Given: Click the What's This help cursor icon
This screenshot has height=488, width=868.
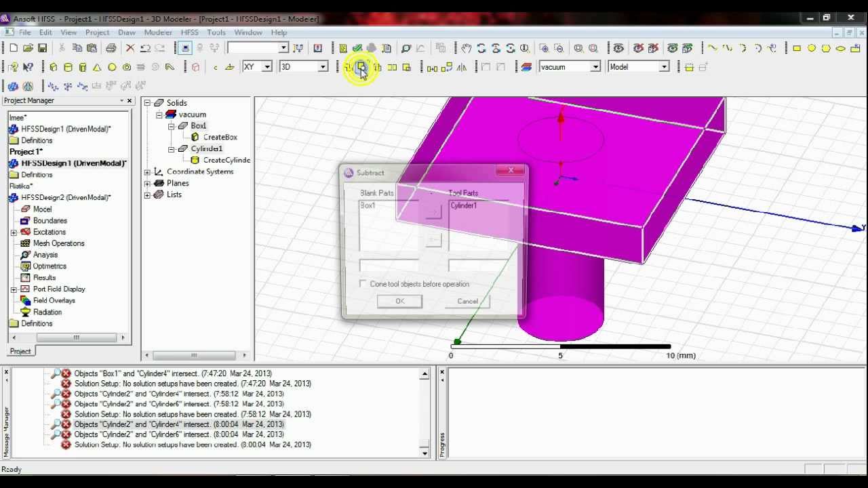Looking at the screenshot, I should pos(28,67).
